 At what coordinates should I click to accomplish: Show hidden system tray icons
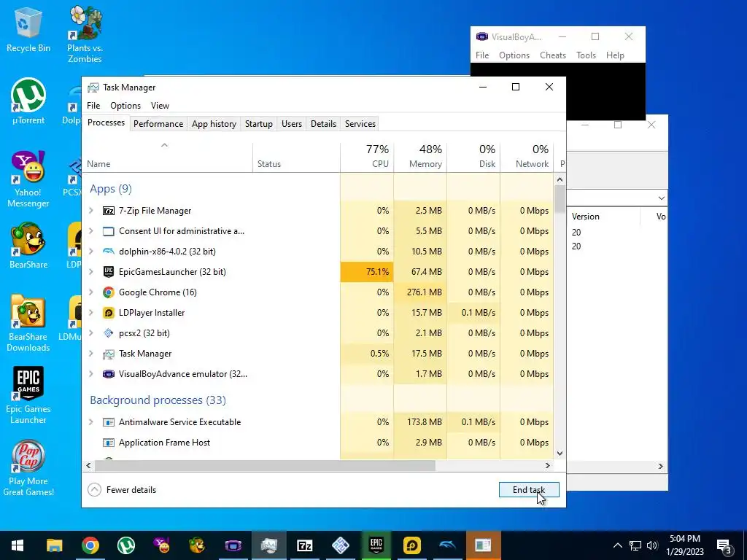[617, 545]
